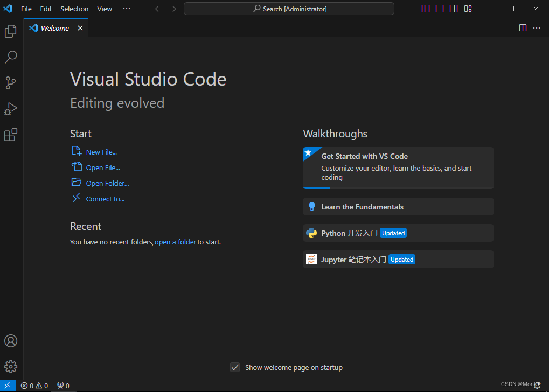Click the open a folder link

click(x=175, y=242)
